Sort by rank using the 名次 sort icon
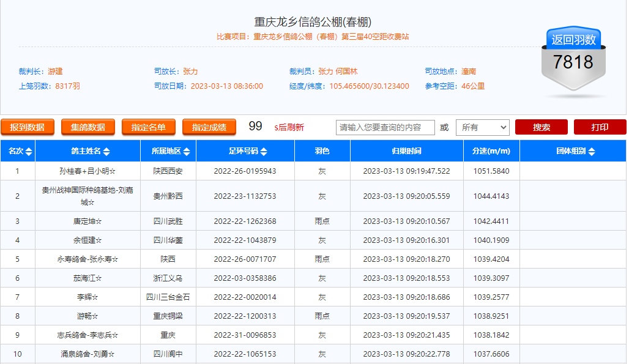 [29, 152]
